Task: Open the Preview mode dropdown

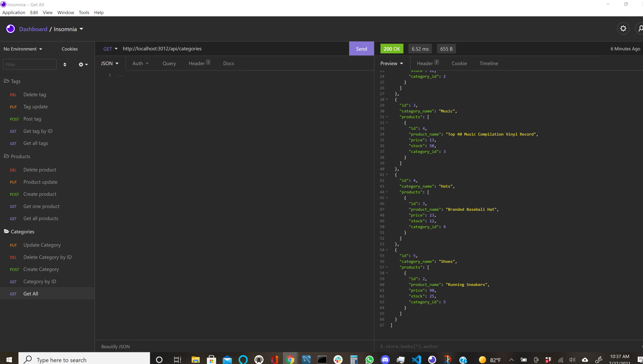Action: (392, 63)
